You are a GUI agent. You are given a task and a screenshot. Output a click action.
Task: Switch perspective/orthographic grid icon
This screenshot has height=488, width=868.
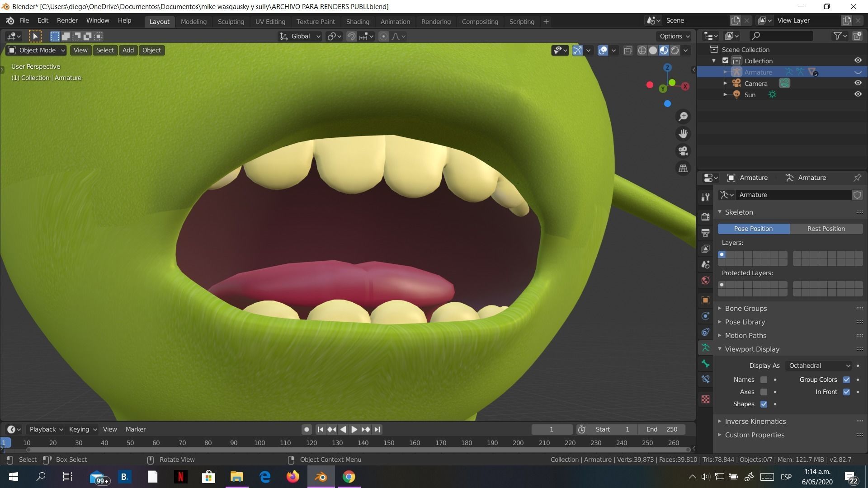click(x=683, y=168)
